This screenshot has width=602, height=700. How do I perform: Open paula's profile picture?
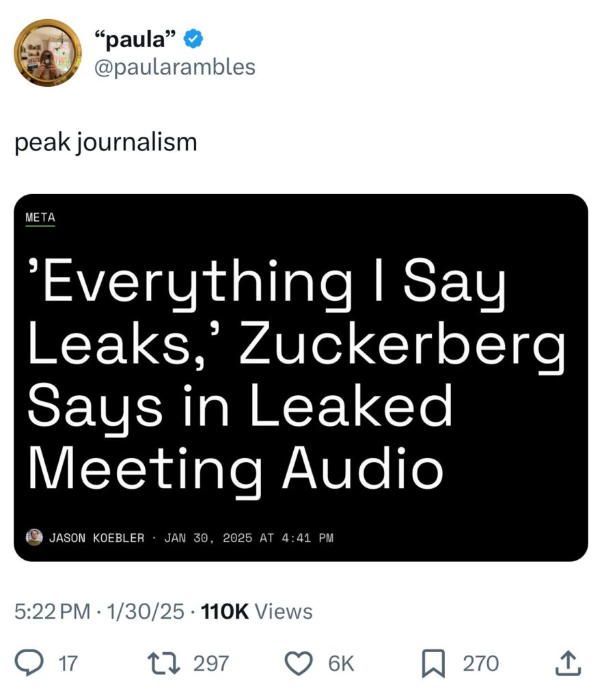pyautogui.click(x=49, y=53)
